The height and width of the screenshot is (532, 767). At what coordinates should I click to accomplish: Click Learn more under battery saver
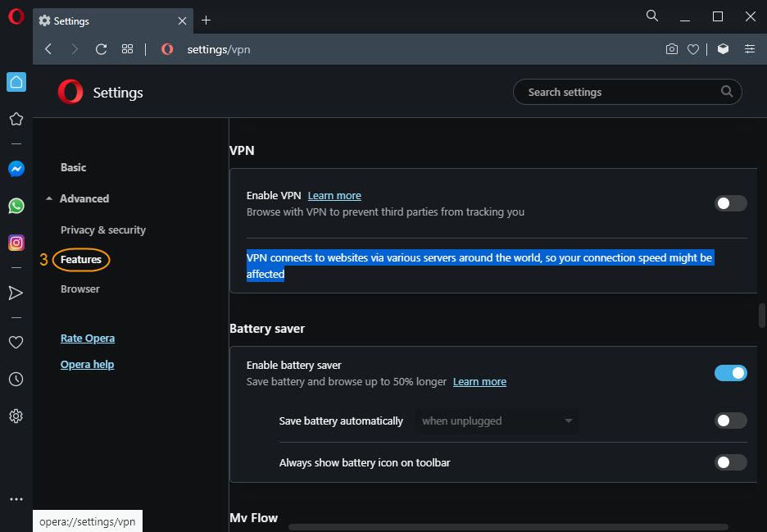point(480,381)
